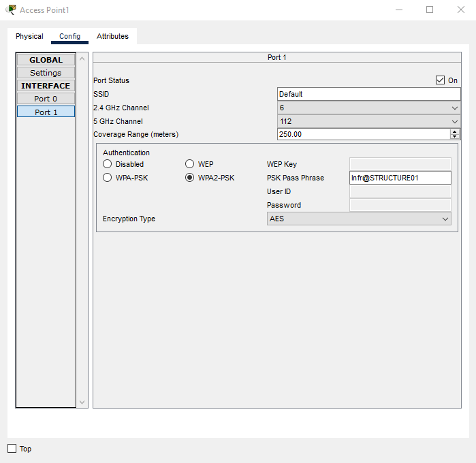476x463 pixels.
Task: Click the Coverage Range (meters) label
Action: point(136,134)
